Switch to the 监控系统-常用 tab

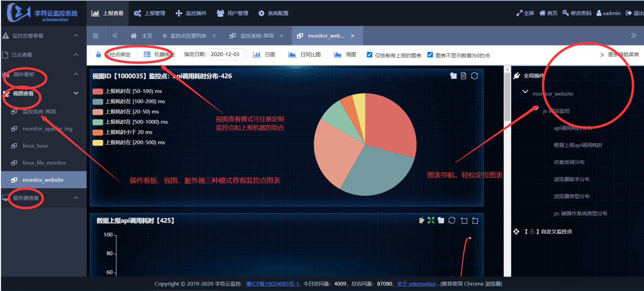(x=257, y=36)
